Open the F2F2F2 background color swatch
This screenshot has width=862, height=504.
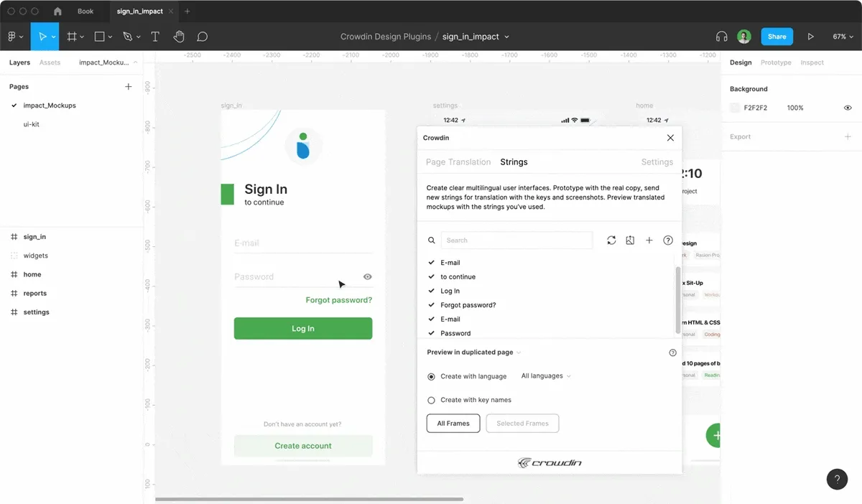734,108
